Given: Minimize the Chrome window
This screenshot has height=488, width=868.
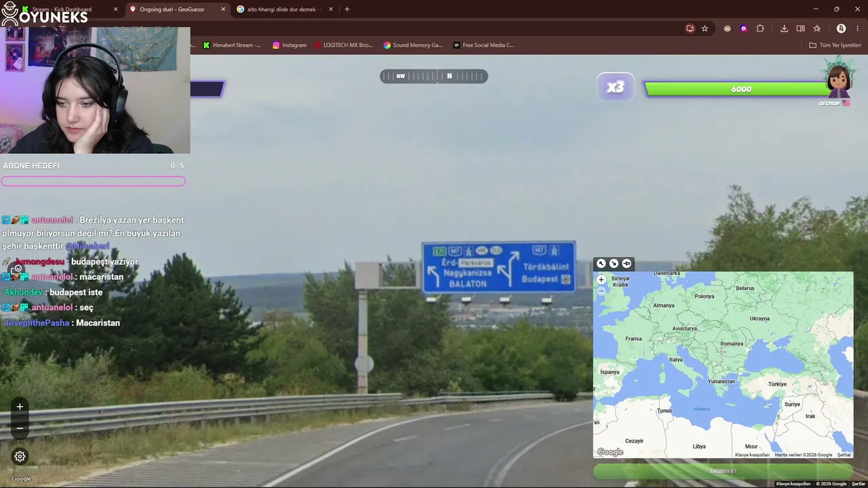Looking at the screenshot, I should coord(816,9).
